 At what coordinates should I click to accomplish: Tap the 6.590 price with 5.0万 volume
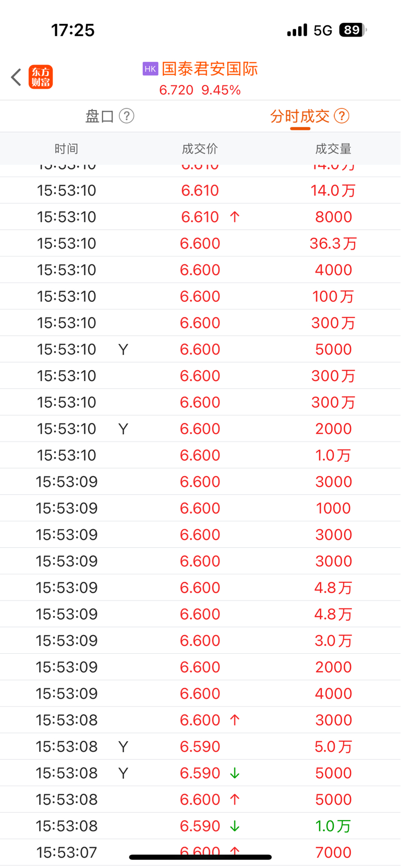tap(200, 747)
